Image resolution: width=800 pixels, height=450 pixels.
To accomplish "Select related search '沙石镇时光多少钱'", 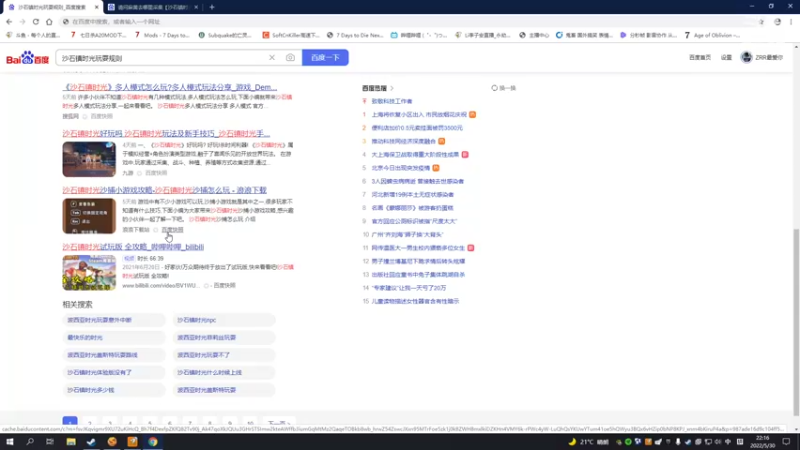I will click(113, 390).
